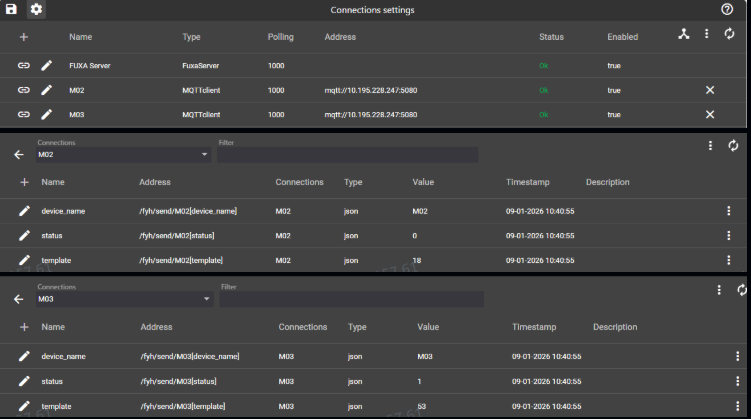This screenshot has height=419, width=751.
Task: Open the network topology view icon
Action: [684, 34]
